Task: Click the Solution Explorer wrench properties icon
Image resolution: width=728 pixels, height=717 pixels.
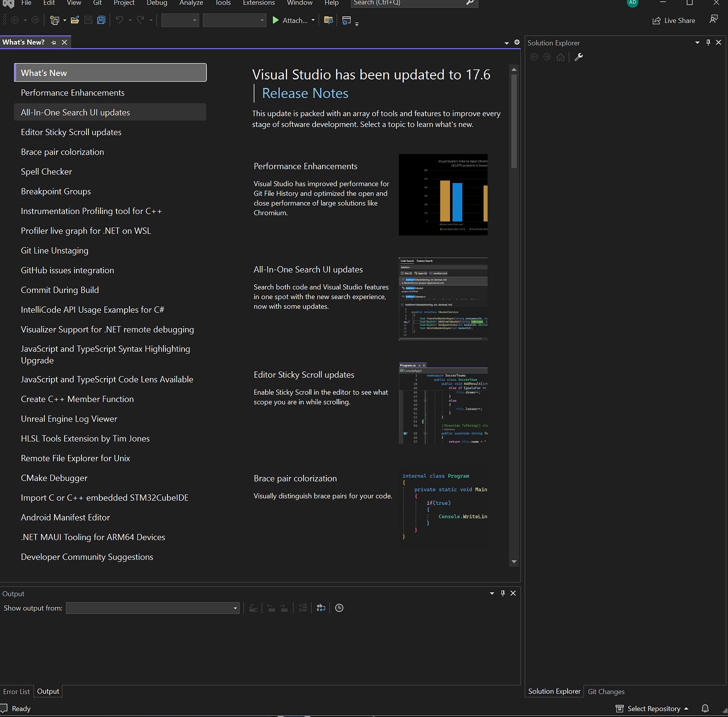Action: 578,57
